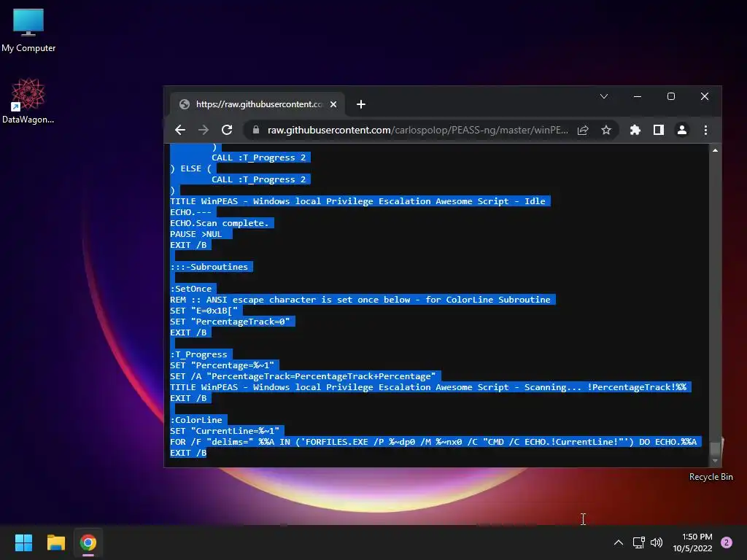The height and width of the screenshot is (560, 747).
Task: Open the Chrome extensions puzzle menu
Action: coord(635,130)
